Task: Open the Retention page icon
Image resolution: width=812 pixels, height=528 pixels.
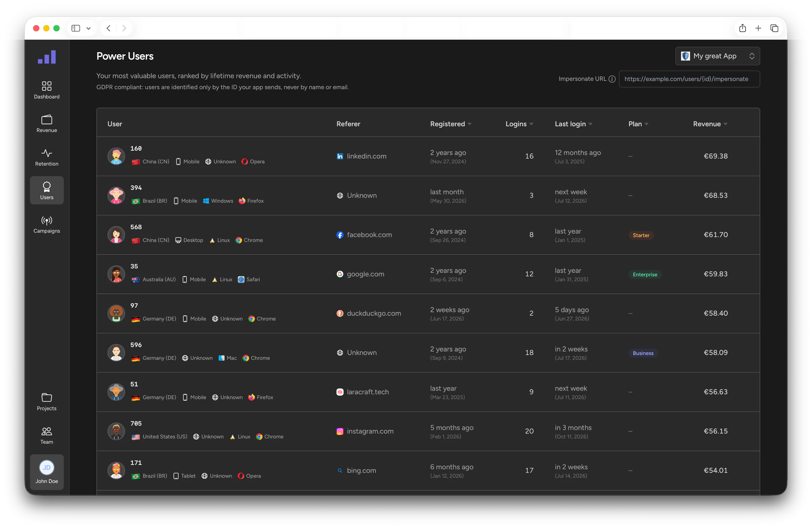Action: click(x=47, y=153)
